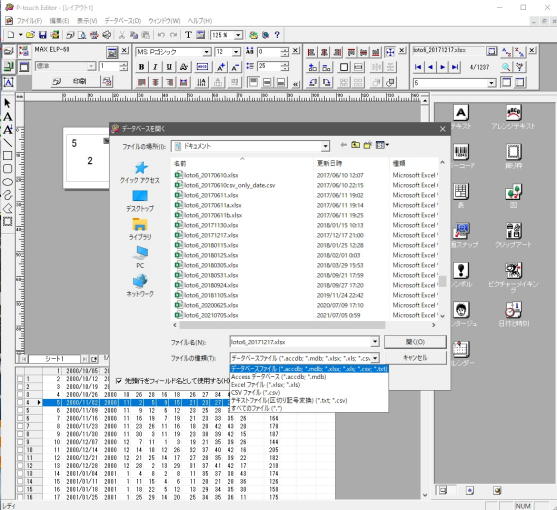Check the checkbox of database row 16
Image resolution: width=557 pixels, height=510 pixels.
point(20,497)
